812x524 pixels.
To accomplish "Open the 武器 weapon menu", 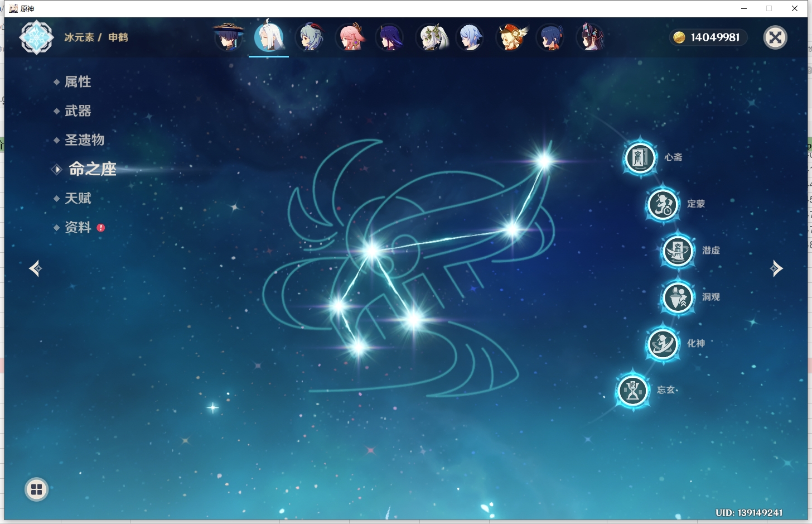I will 78,111.
